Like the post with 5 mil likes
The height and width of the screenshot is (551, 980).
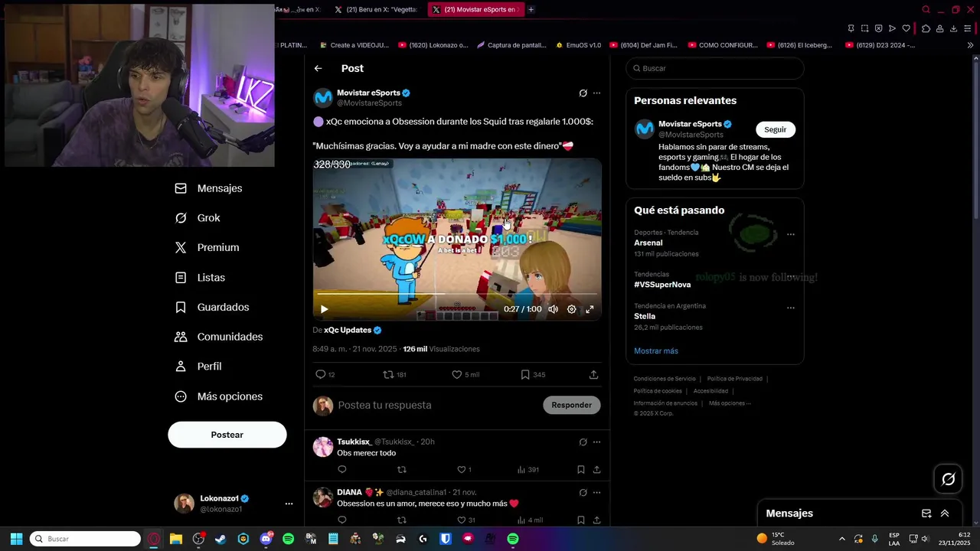[x=456, y=374]
